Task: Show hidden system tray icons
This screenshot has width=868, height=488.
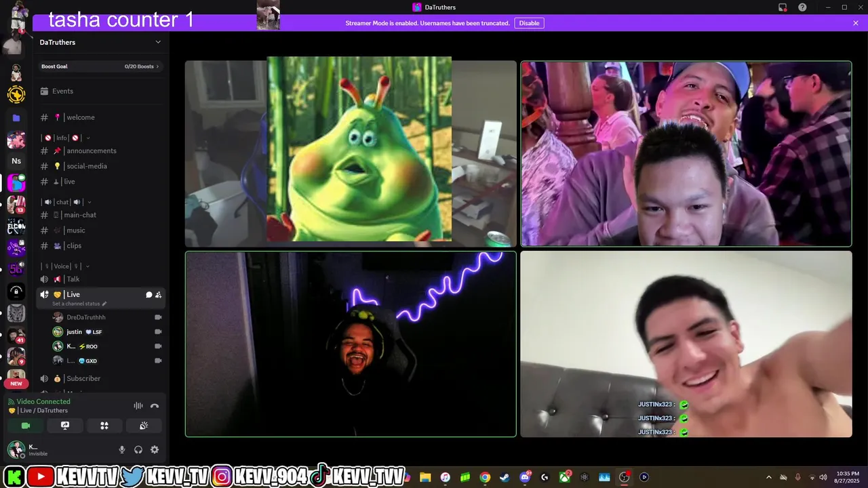Action: pos(768,477)
